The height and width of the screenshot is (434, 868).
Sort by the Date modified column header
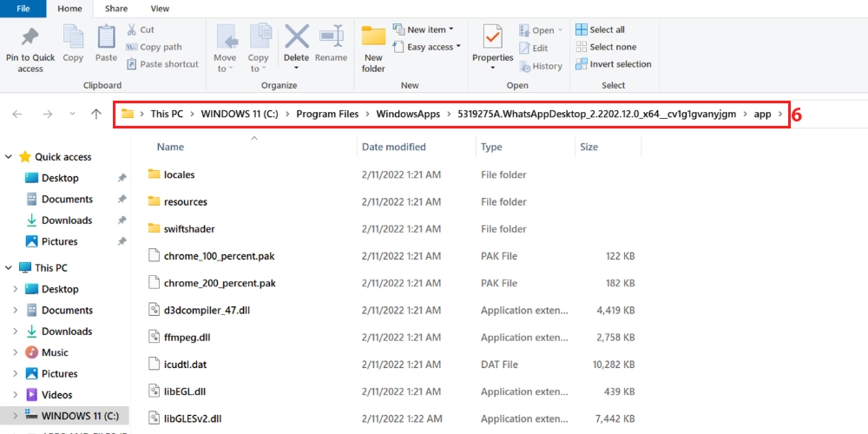(393, 147)
